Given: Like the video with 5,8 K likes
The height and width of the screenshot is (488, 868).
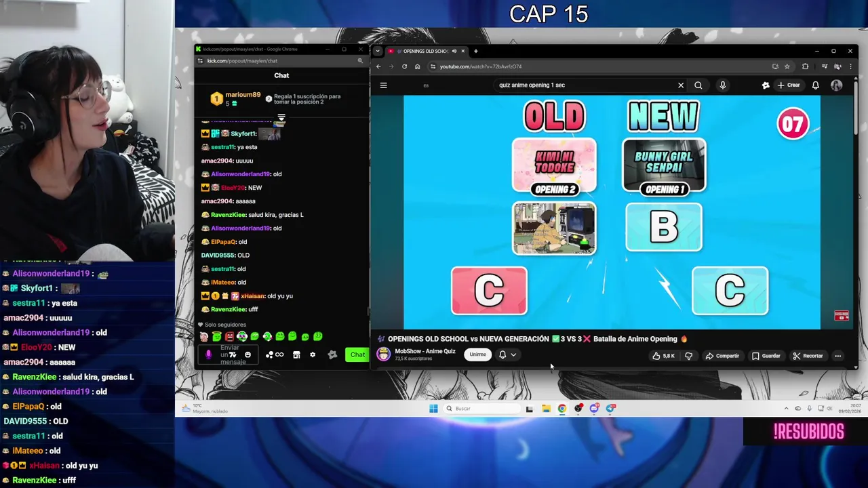Looking at the screenshot, I should pos(663,356).
